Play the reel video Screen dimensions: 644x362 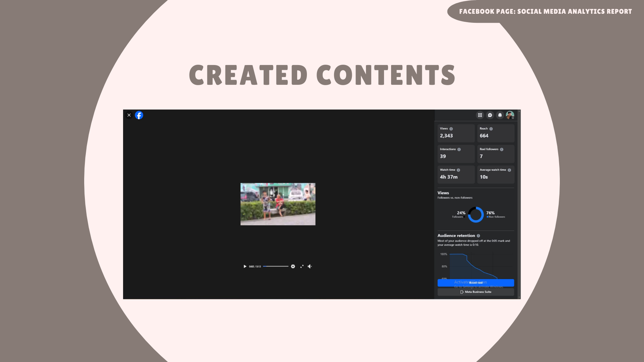(x=245, y=266)
